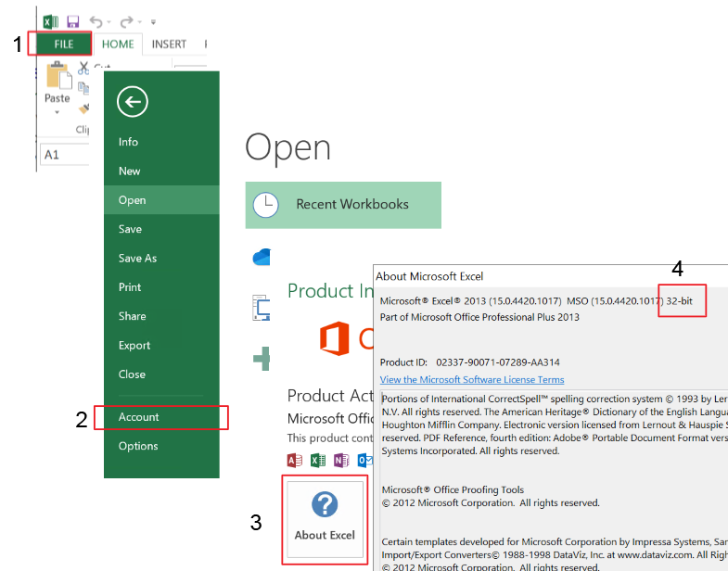This screenshot has height=571, width=728.
Task: Click the A1 Name Box field
Action: click(65, 155)
